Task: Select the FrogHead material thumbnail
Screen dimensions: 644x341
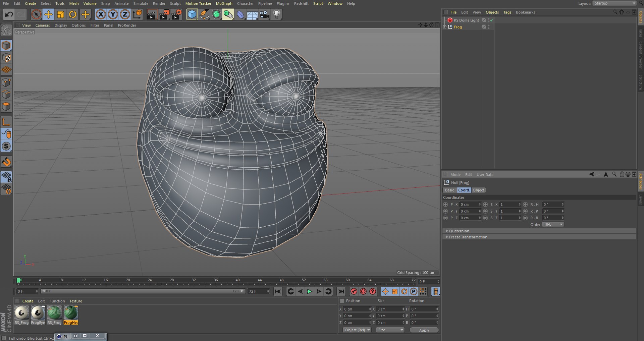Action: (x=71, y=315)
